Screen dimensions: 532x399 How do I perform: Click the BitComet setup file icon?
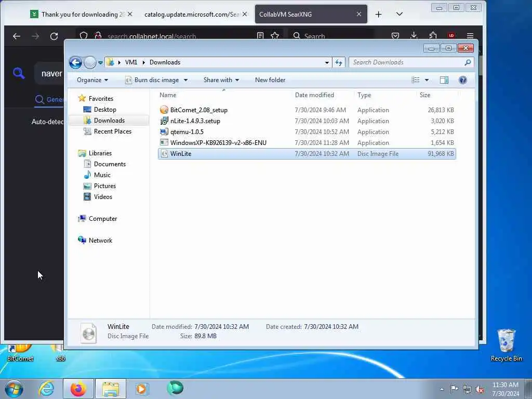point(164,110)
